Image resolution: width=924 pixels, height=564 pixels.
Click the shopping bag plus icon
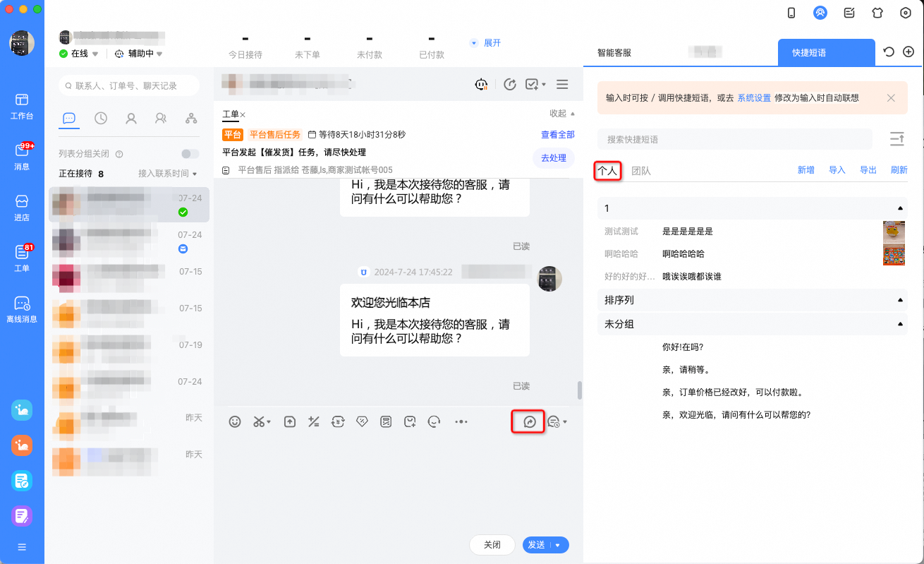[x=410, y=421]
